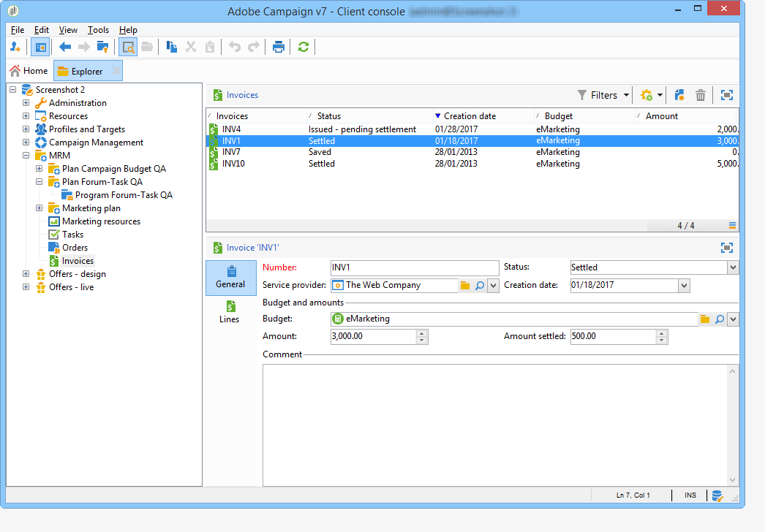Expand the Marketing plan node
Viewport: 765px width, 532px height.
[x=39, y=208]
